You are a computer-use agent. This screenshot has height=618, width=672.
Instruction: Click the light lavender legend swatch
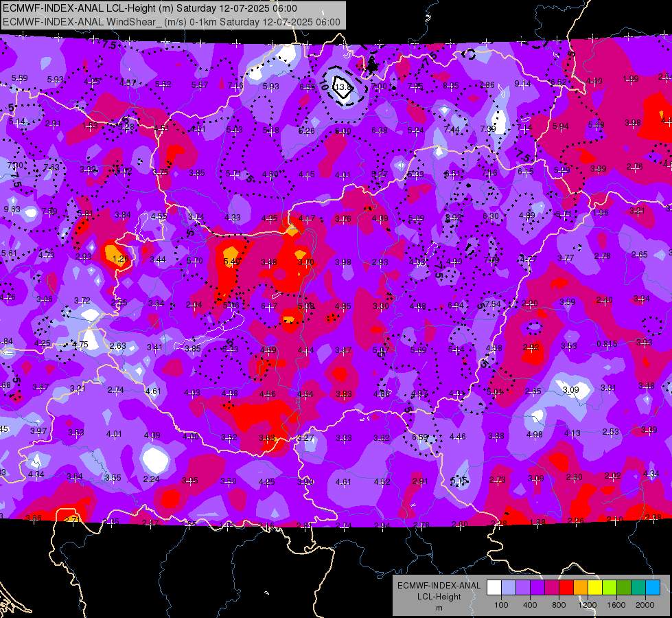coord(509,587)
